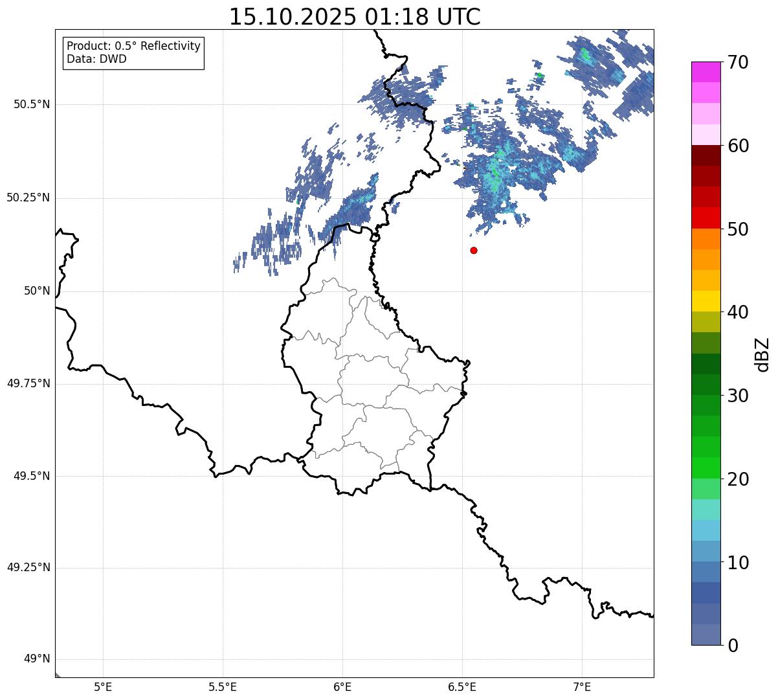The width and height of the screenshot is (778, 700).
Task: Click the latitude label "49.5°N"
Action: click(x=32, y=476)
